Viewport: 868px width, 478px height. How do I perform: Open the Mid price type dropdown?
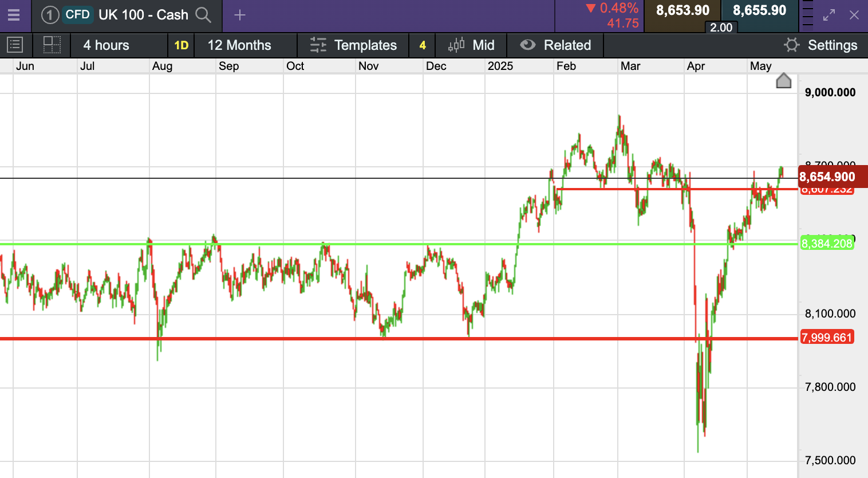(471, 45)
